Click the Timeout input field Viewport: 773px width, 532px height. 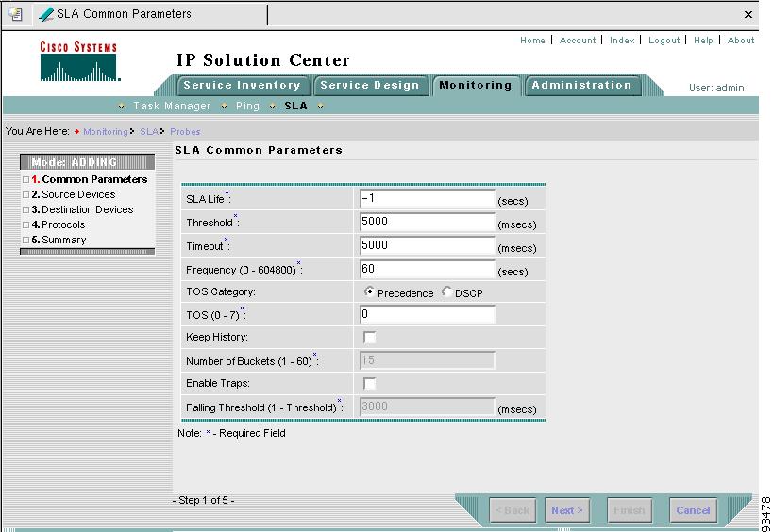coord(428,246)
